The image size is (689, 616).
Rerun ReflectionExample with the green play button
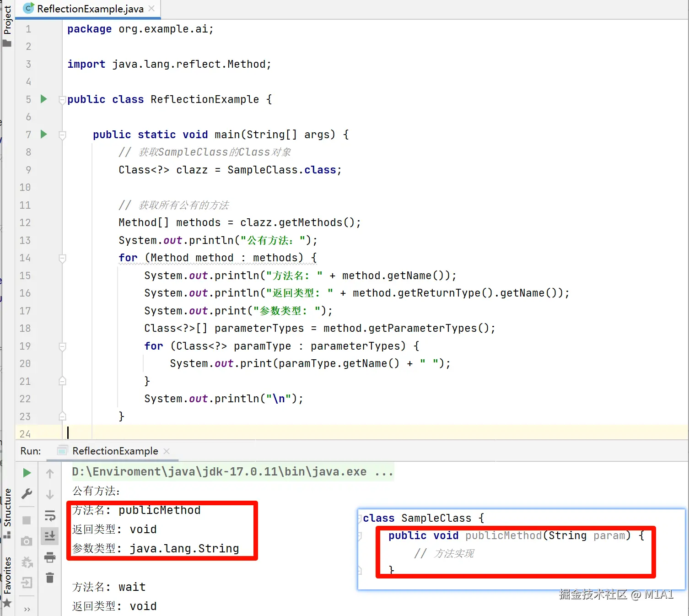(x=27, y=473)
